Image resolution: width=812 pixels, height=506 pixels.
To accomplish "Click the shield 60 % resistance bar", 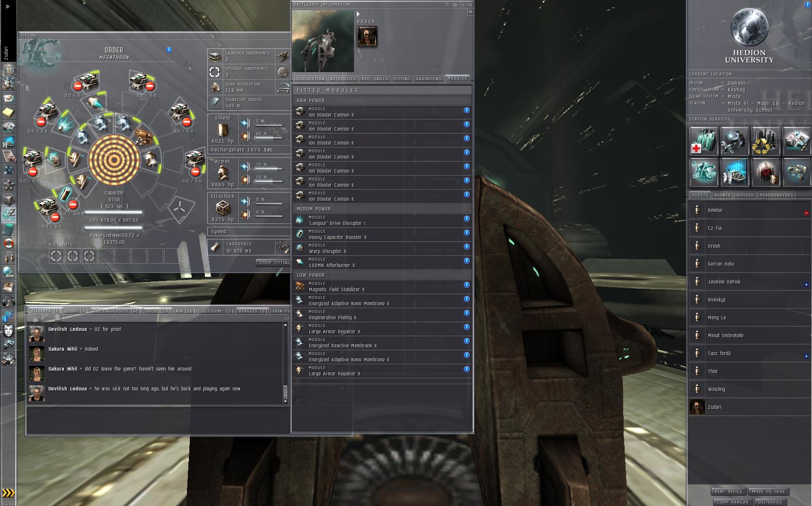I will pos(269,138).
